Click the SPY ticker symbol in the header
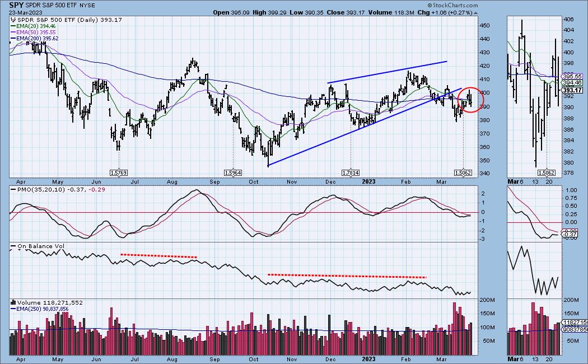588x364 pixels. click(16, 5)
